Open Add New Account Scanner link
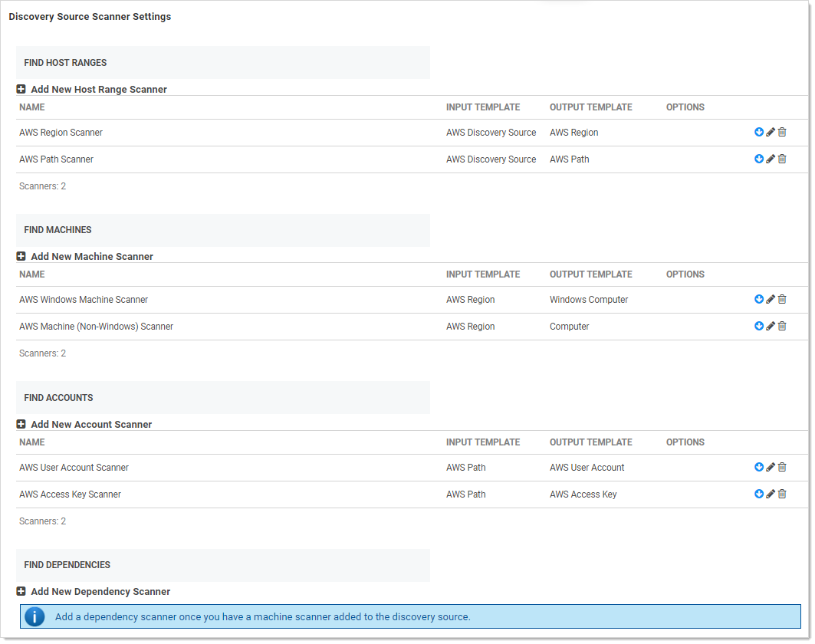The image size is (815, 644). click(91, 424)
